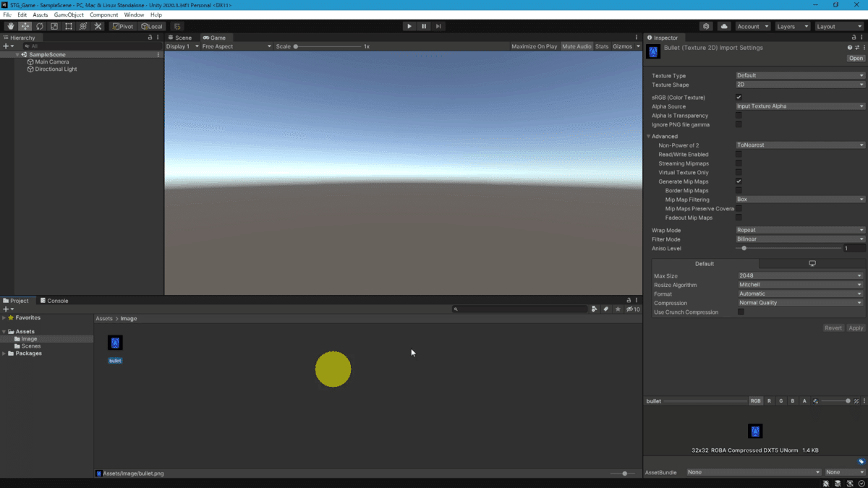The image size is (868, 488).
Task: Open the cloud services icon
Action: click(724, 26)
